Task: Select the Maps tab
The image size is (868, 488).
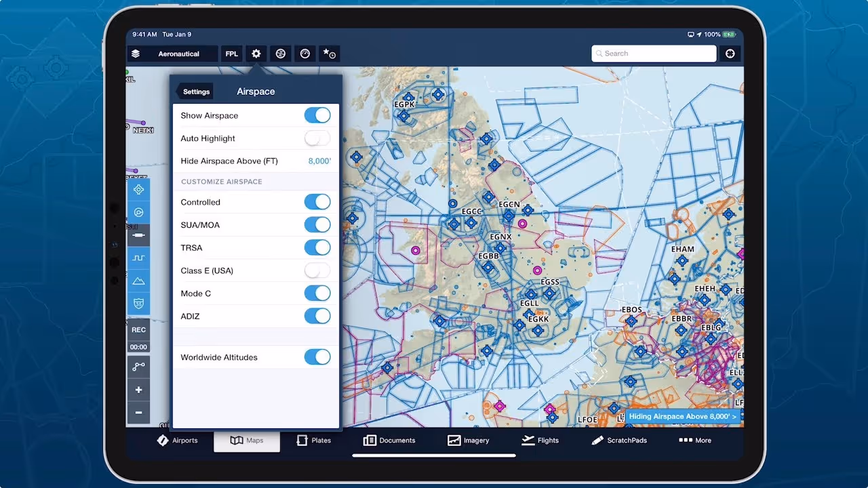Action: pyautogui.click(x=247, y=441)
